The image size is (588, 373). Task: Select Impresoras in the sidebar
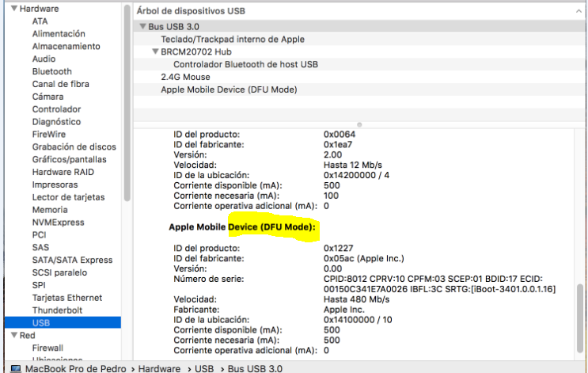[55, 185]
